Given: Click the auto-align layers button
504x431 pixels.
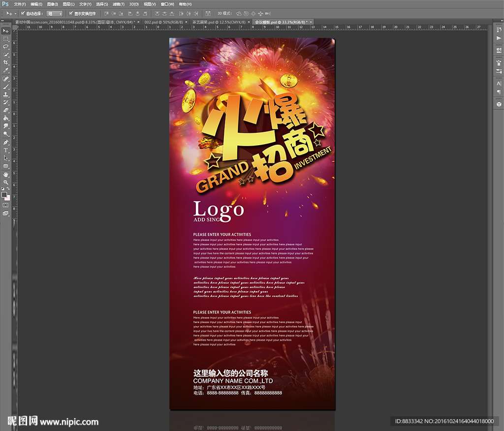Looking at the screenshot, I should [208, 13].
